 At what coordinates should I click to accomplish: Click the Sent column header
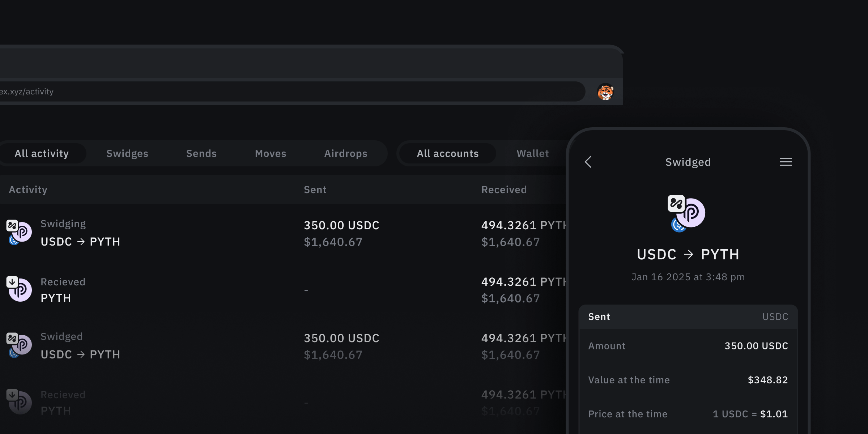pos(315,190)
